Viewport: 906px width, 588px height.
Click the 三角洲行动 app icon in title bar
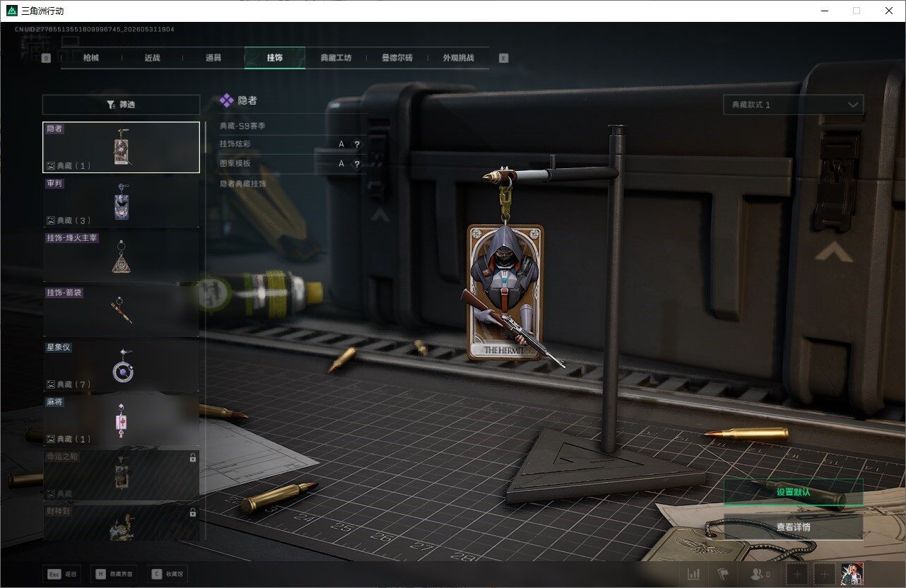[11, 11]
